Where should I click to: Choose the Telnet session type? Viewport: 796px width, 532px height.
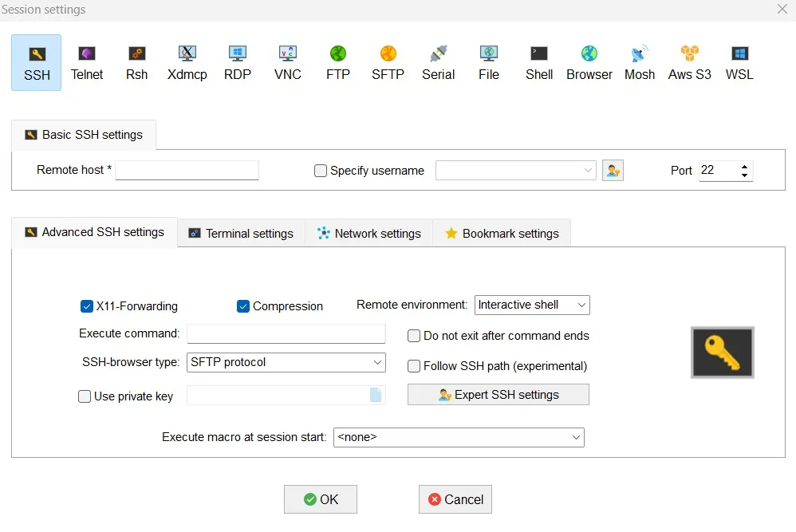(x=86, y=62)
